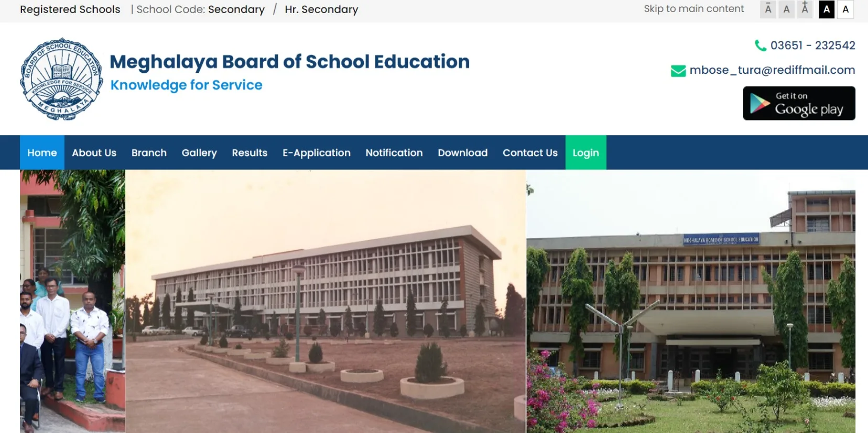Open the Gallery menu item

coord(199,152)
